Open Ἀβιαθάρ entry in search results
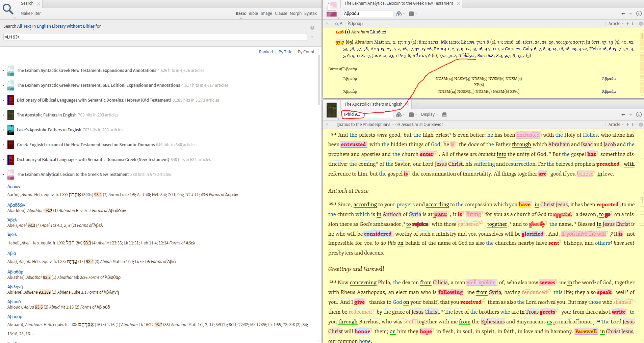Screen dimensions: 644x343 [16, 272]
